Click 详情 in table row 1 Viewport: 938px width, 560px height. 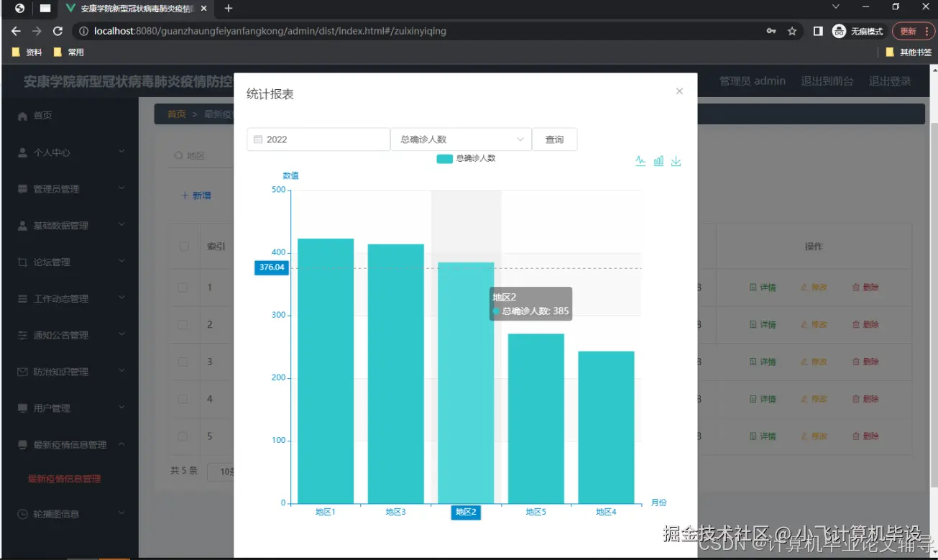(x=763, y=288)
